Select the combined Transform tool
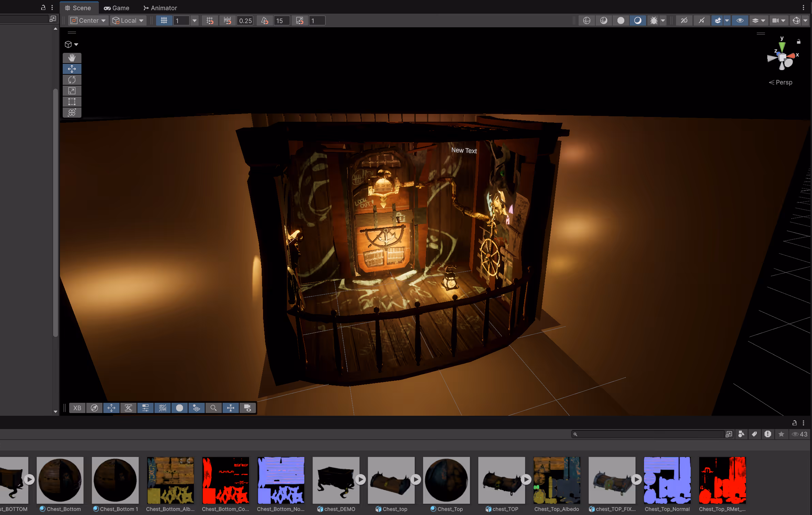The image size is (812, 515). (x=72, y=113)
